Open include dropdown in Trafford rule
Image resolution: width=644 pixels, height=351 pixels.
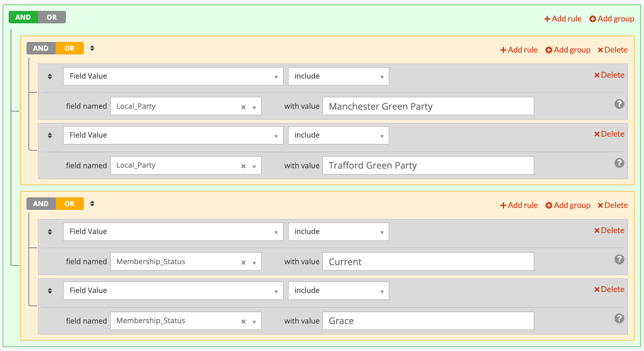tap(338, 135)
